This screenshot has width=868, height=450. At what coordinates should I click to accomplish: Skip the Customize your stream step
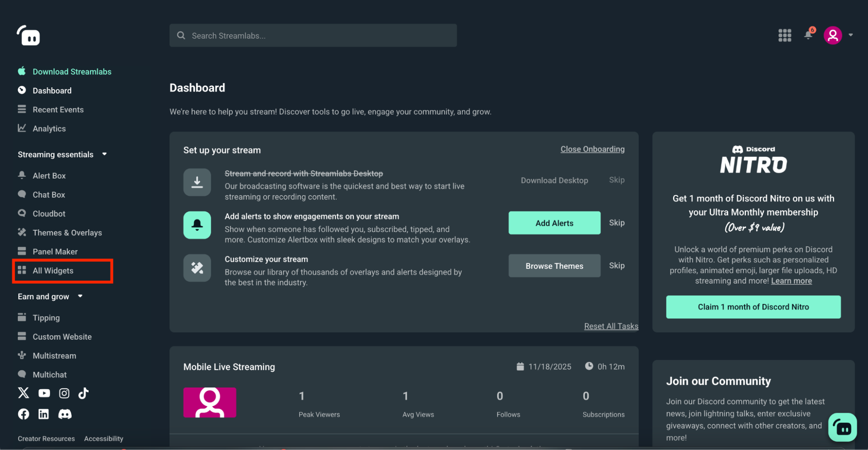click(617, 265)
